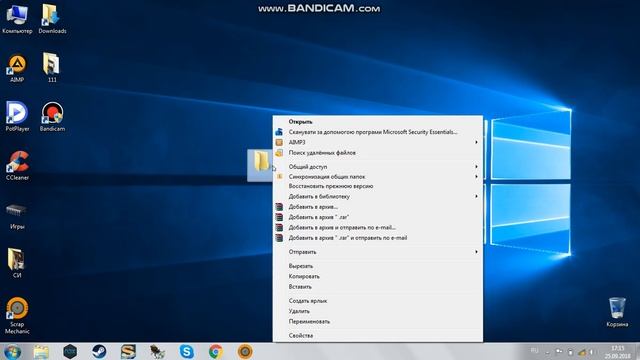Viewport: 640px width, 360px height.
Task: Open File Explorer from the taskbar
Action: [41, 351]
